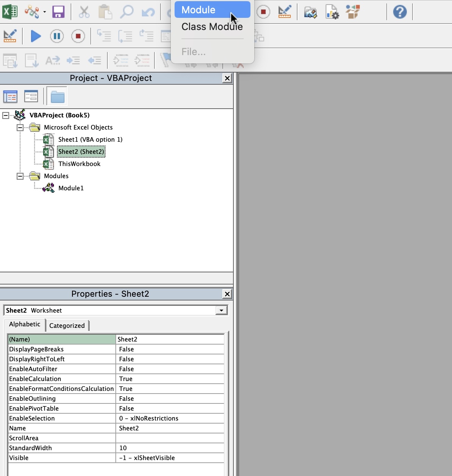This screenshot has height=476, width=452.
Task: Select ThisWorkbook in project tree
Action: pyautogui.click(x=79, y=164)
